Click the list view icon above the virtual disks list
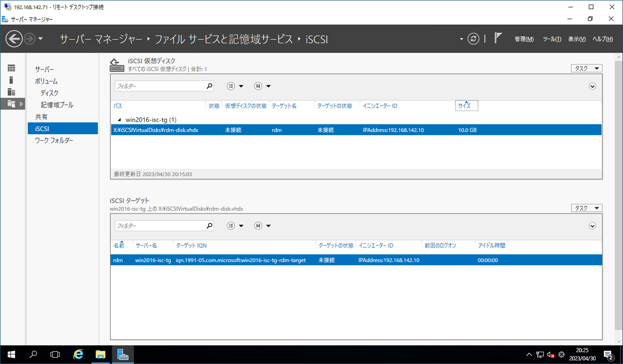623x364 pixels. 231,86
